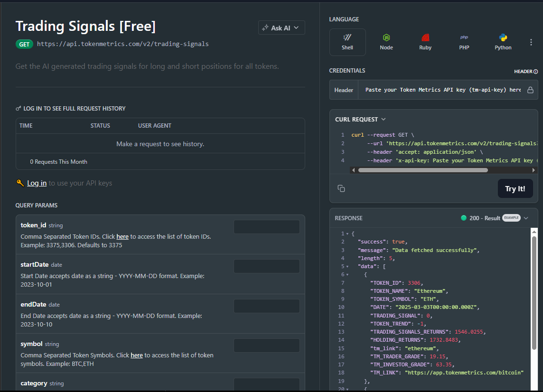Viewport: 543px width, 392px height.
Task: Open 'here' link for token symbols list
Action: point(136,355)
